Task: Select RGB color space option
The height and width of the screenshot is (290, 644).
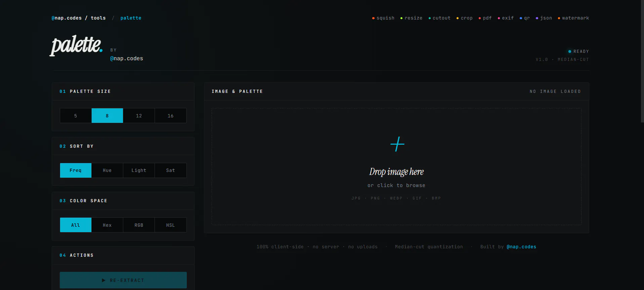Action: 139,225
